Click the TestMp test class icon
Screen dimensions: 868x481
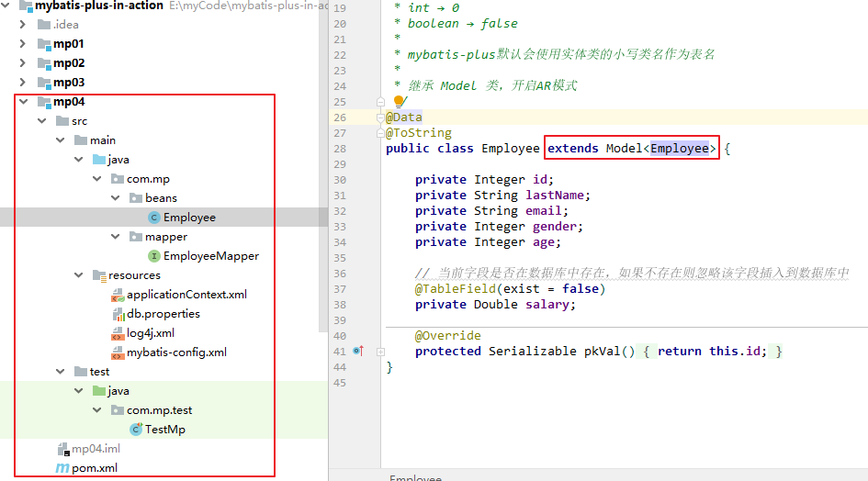pos(136,430)
